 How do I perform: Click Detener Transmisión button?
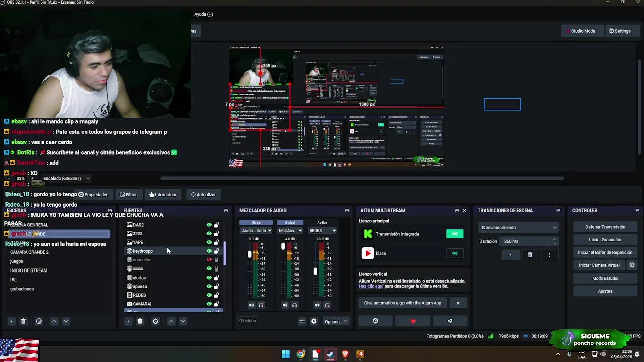pyautogui.click(x=605, y=227)
